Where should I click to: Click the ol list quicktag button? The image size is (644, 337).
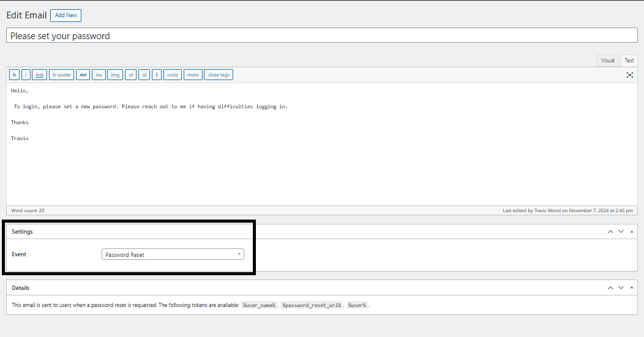click(144, 75)
